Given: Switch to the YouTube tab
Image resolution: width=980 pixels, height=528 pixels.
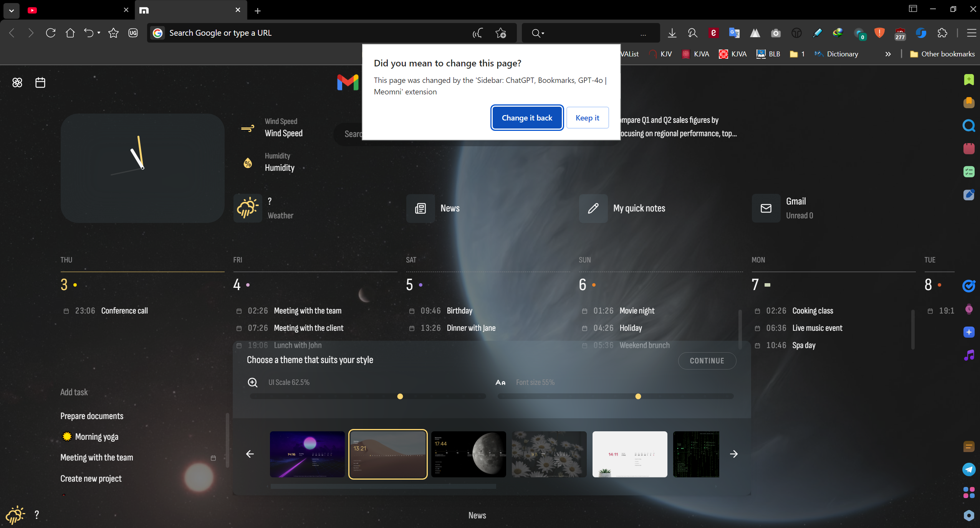Looking at the screenshot, I should pos(78,10).
